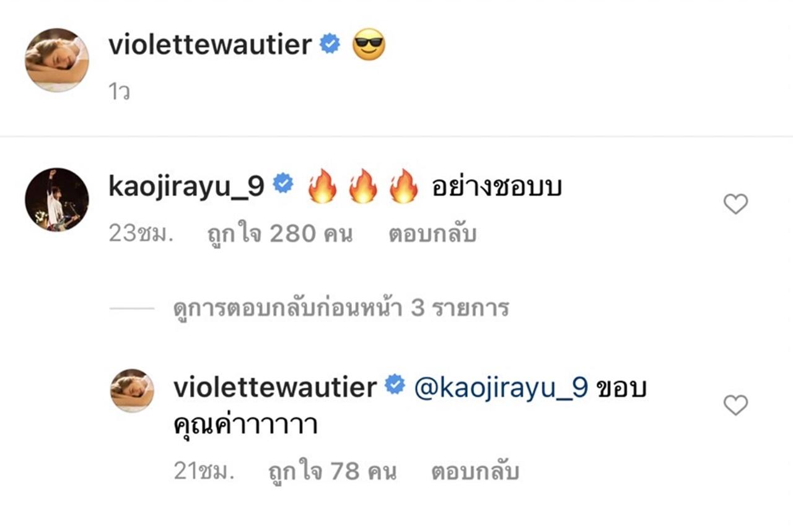The width and height of the screenshot is (793, 532).
Task: Open the violettewautier username in the caption
Action: pyautogui.click(x=210, y=45)
